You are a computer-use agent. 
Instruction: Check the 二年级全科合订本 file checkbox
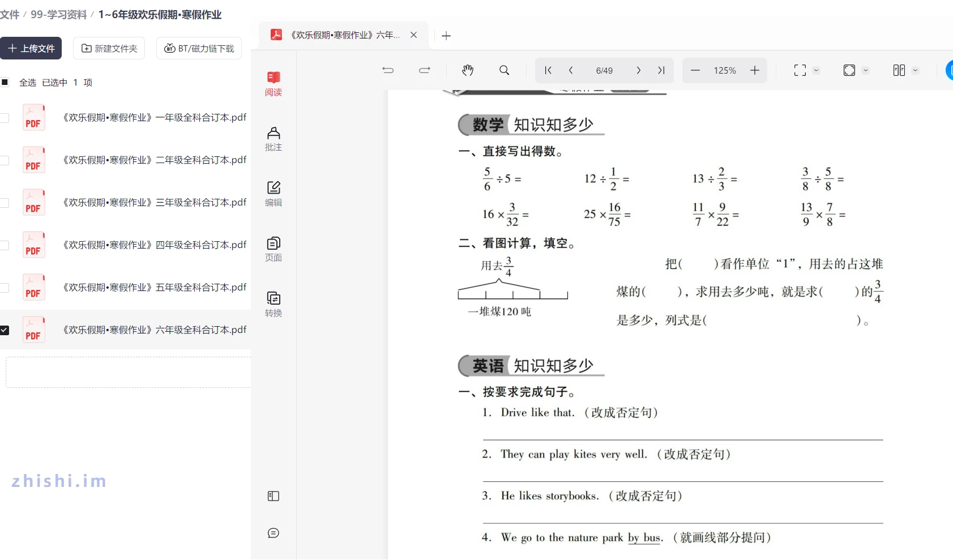click(x=5, y=160)
